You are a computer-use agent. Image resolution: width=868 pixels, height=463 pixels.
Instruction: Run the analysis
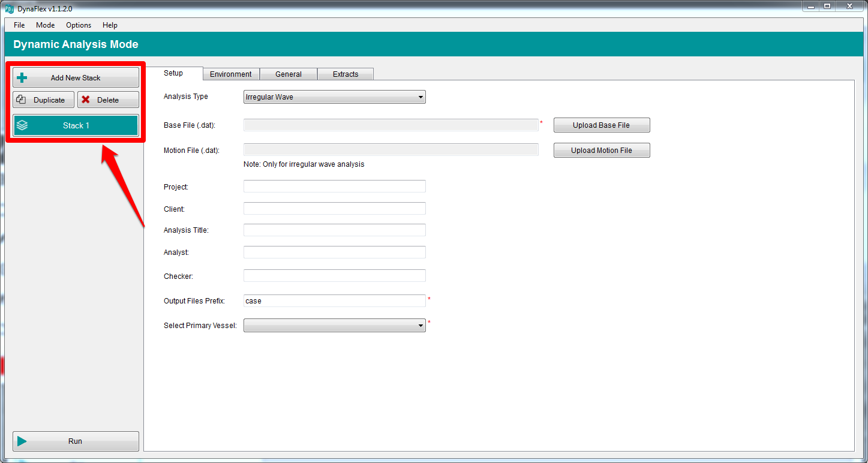pos(76,441)
